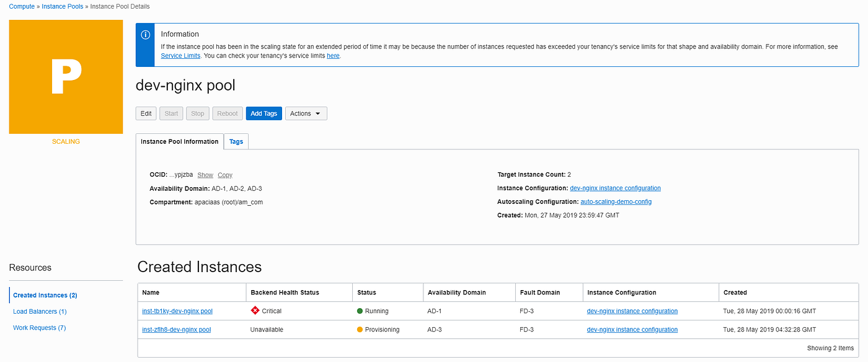Click the 'apaciaas (root)/am_com' compartment value
The width and height of the screenshot is (868, 362).
coord(229,202)
